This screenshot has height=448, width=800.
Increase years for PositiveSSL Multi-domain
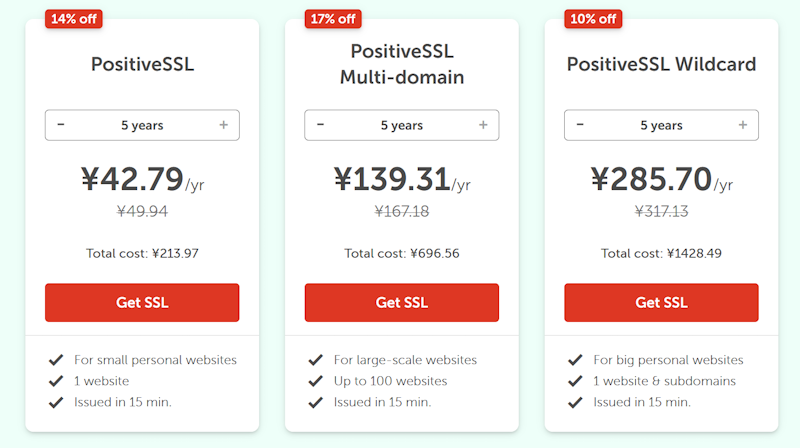coord(483,125)
